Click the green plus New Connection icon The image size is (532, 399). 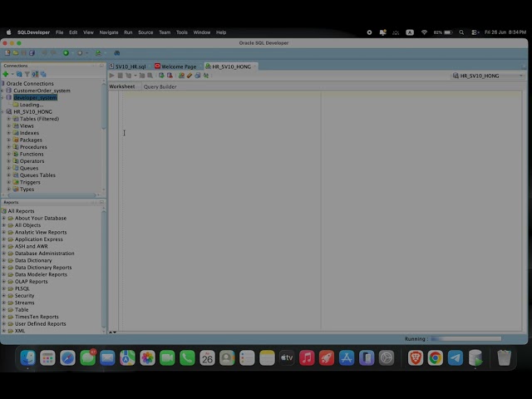(6, 74)
